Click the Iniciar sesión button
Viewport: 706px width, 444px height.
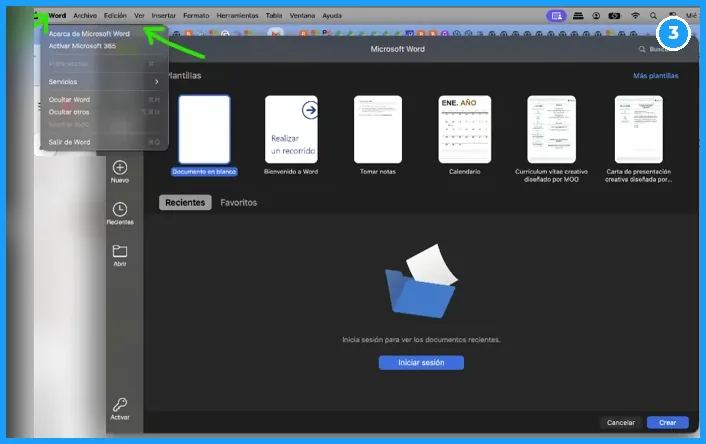click(x=421, y=362)
